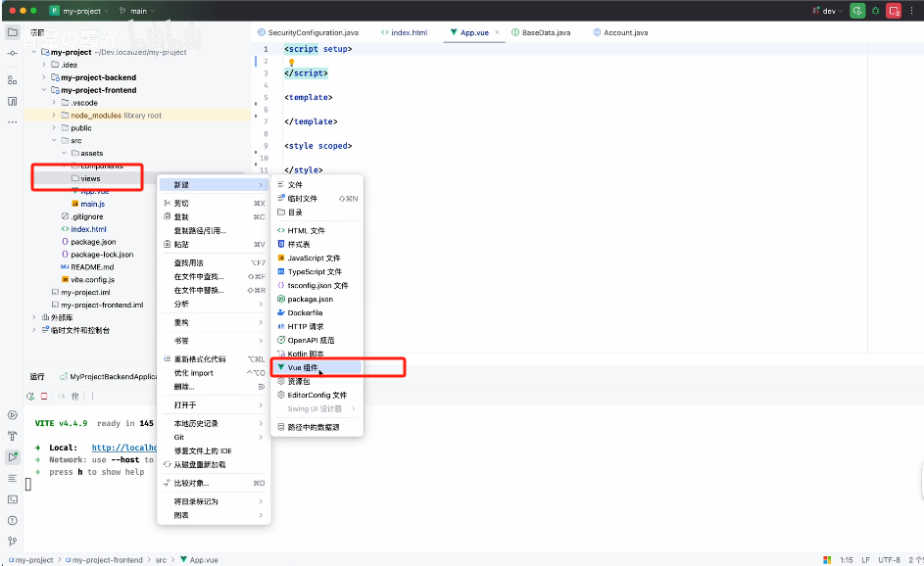Open the main branch dropdown
Viewport: 924px width, 566px height.
[x=137, y=11]
